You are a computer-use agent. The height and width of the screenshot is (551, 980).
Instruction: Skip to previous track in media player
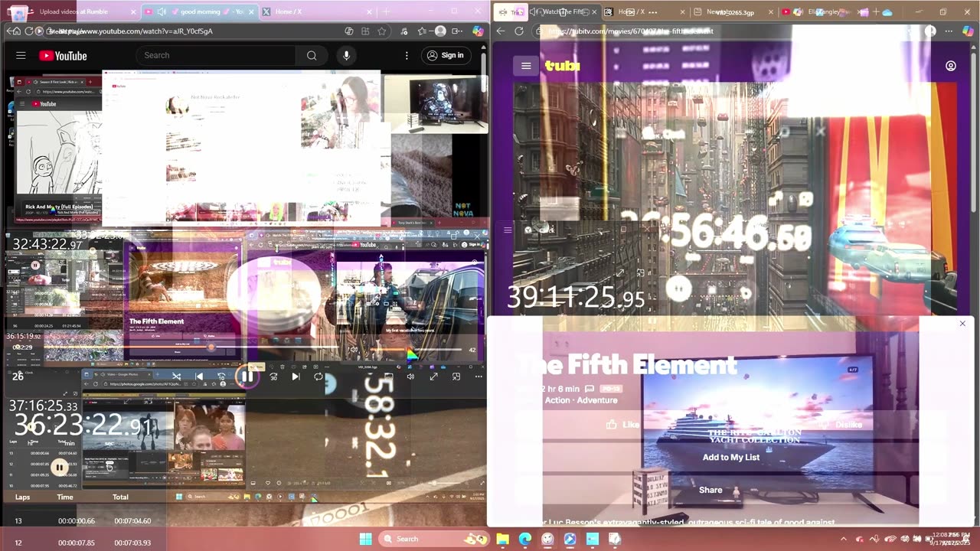tap(199, 377)
